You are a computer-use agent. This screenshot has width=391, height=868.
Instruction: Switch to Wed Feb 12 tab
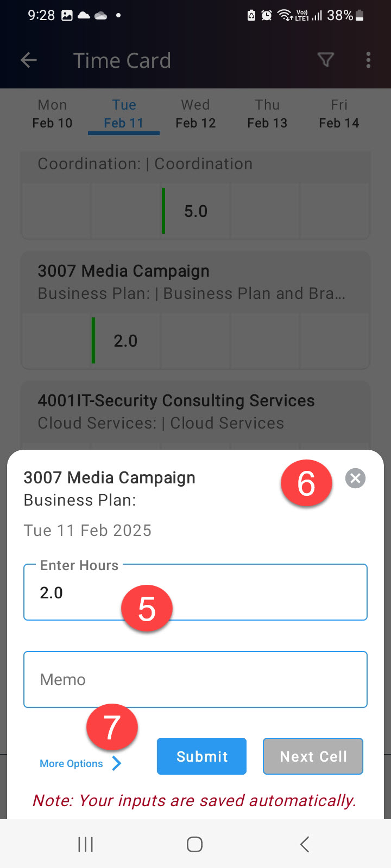[195, 114]
